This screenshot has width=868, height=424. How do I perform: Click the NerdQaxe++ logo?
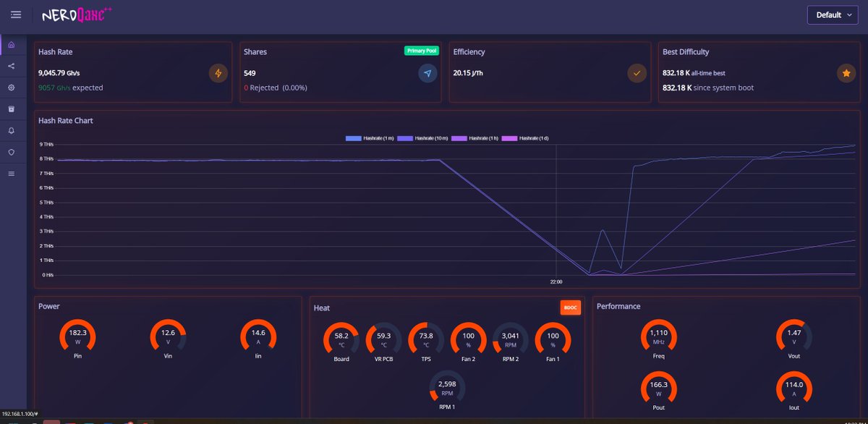click(77, 14)
